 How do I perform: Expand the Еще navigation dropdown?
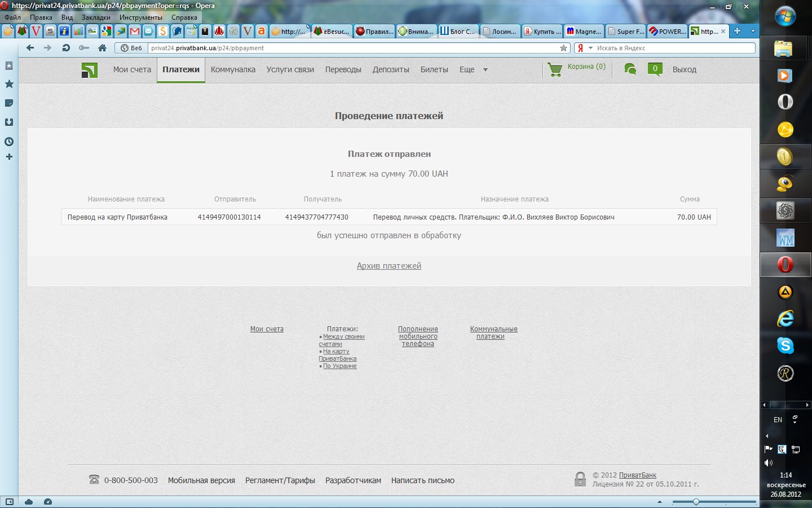tap(485, 70)
